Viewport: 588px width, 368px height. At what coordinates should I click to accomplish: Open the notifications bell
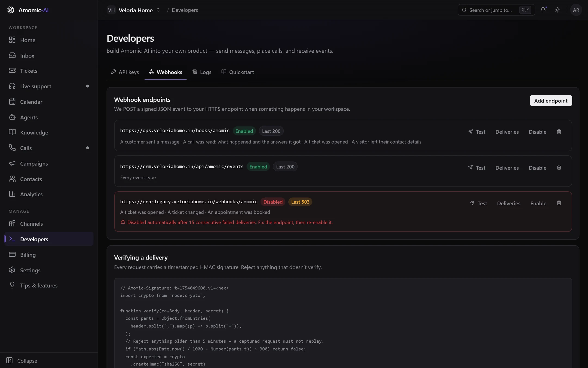tap(543, 10)
